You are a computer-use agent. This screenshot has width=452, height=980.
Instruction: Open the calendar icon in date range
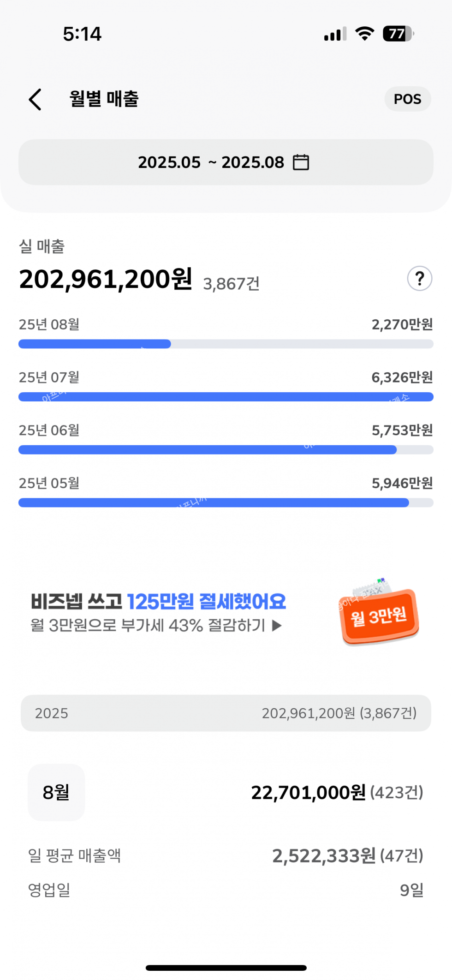tap(301, 162)
